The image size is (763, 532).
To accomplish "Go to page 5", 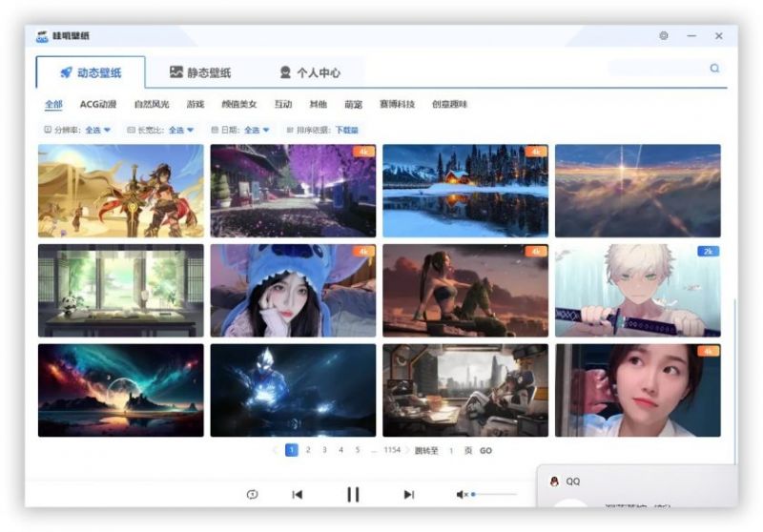I will [x=358, y=450].
